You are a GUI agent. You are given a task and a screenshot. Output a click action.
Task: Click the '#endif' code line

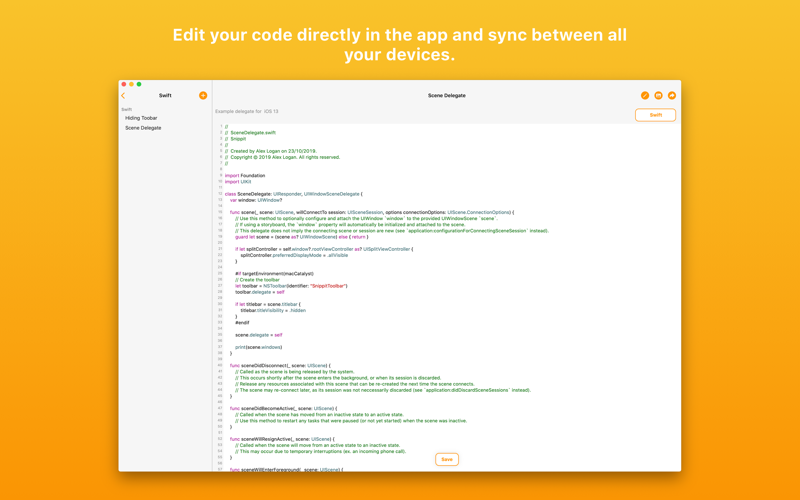[x=242, y=322]
